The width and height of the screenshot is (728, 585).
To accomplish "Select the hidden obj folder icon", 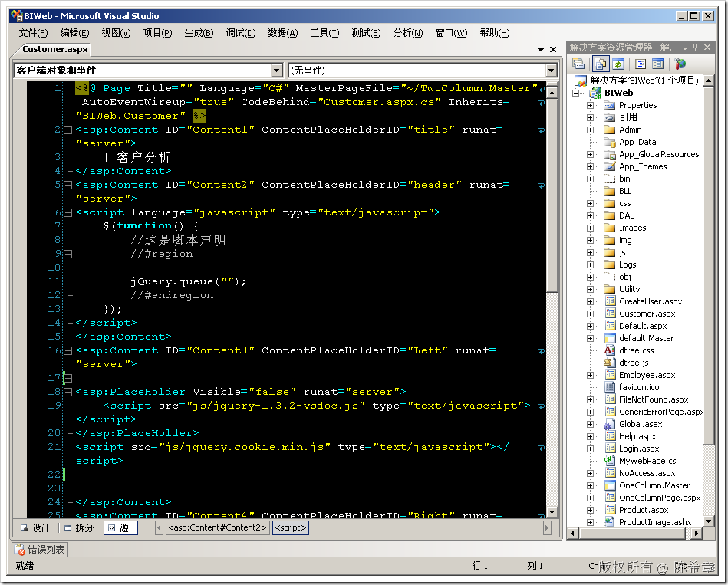I will pyautogui.click(x=610, y=277).
